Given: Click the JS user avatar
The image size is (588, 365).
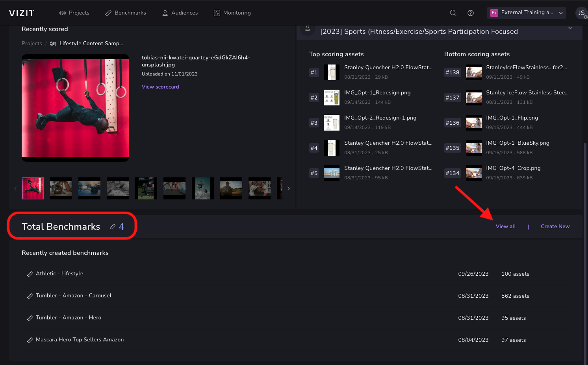Looking at the screenshot, I should [581, 13].
